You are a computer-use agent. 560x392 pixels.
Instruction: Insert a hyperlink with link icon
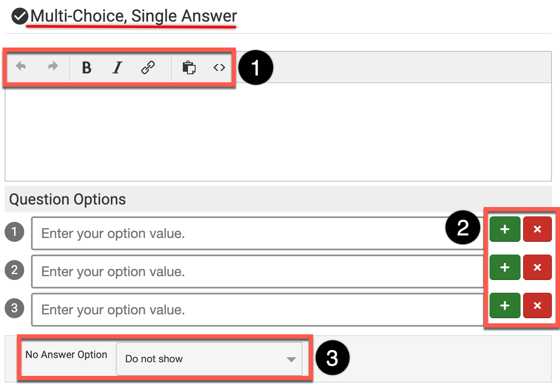click(x=148, y=67)
